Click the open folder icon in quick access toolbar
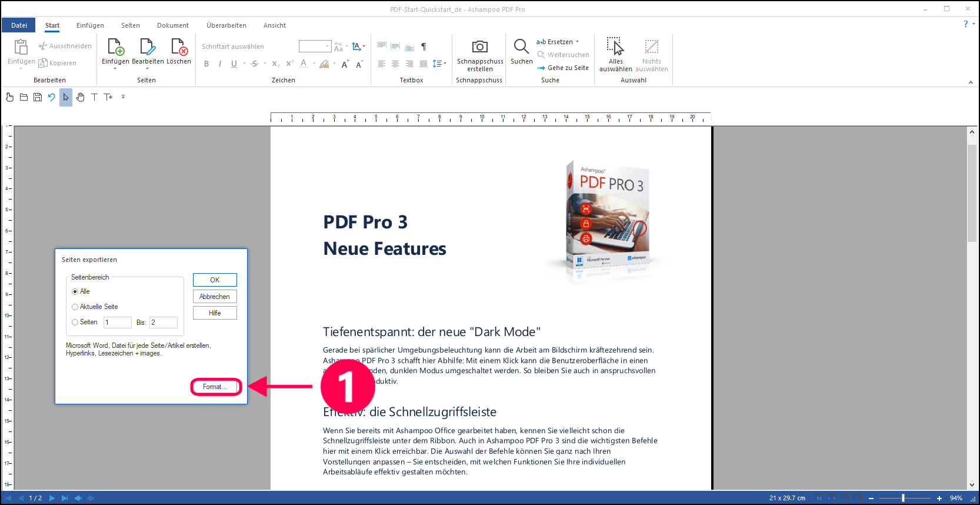This screenshot has width=980, height=505. tap(24, 97)
